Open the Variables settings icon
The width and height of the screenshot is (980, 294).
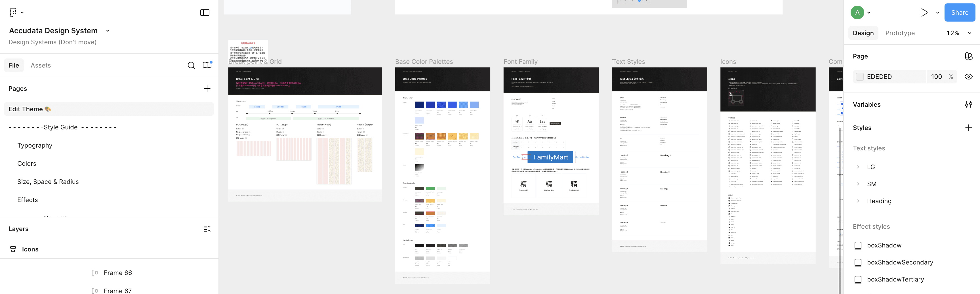(x=969, y=105)
